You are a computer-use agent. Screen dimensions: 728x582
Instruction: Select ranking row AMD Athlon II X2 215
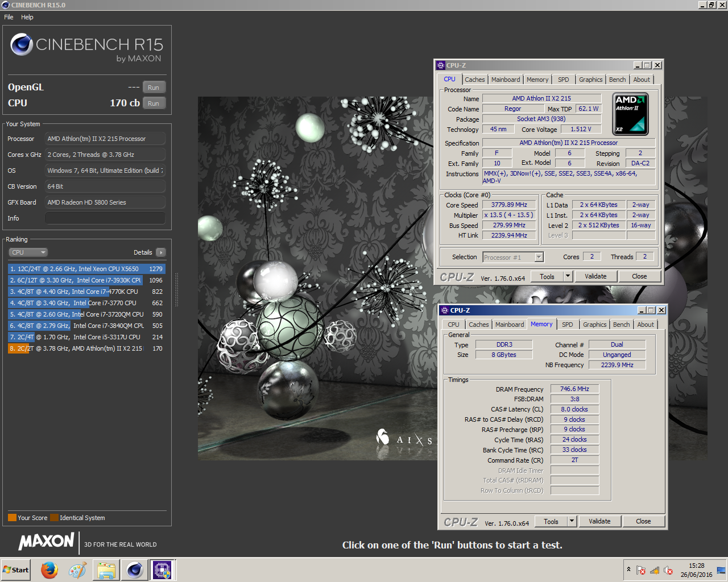coord(86,348)
